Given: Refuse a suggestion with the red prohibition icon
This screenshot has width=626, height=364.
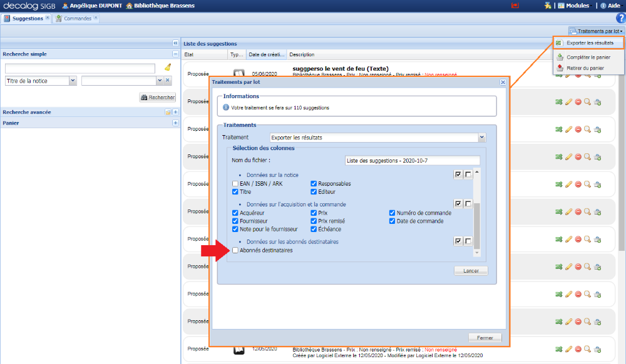Looking at the screenshot, I should [x=578, y=101].
